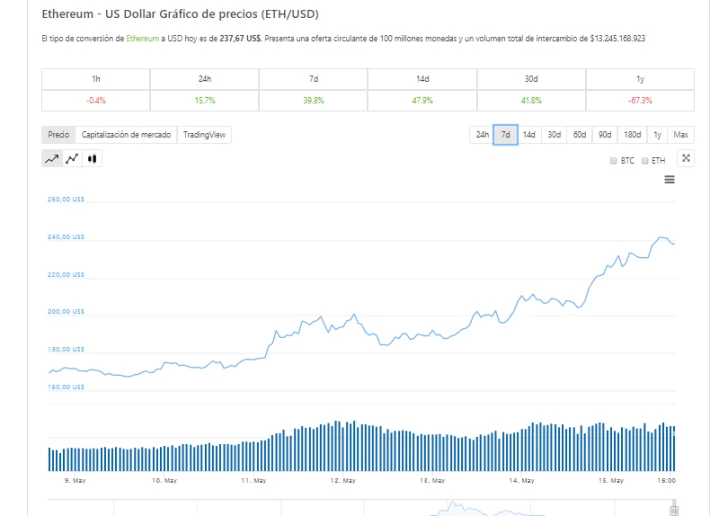
Task: Click the 9. May date label
Action: click(x=75, y=480)
